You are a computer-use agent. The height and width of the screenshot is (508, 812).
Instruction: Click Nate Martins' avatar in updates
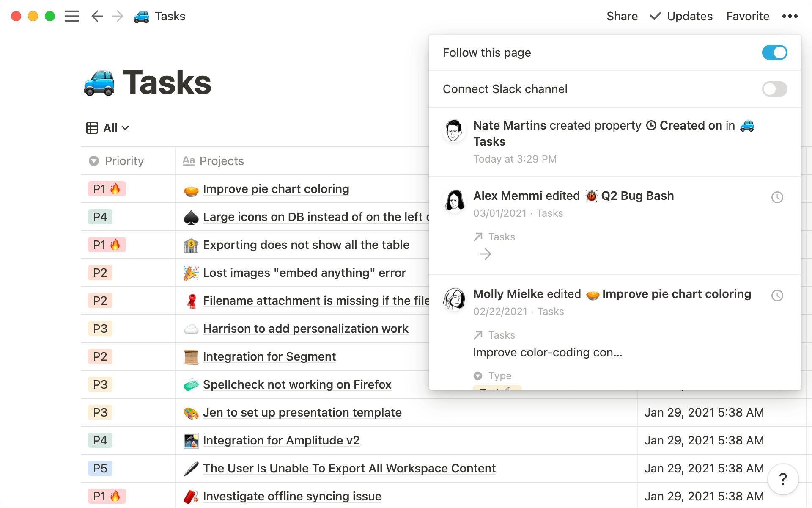pyautogui.click(x=454, y=131)
